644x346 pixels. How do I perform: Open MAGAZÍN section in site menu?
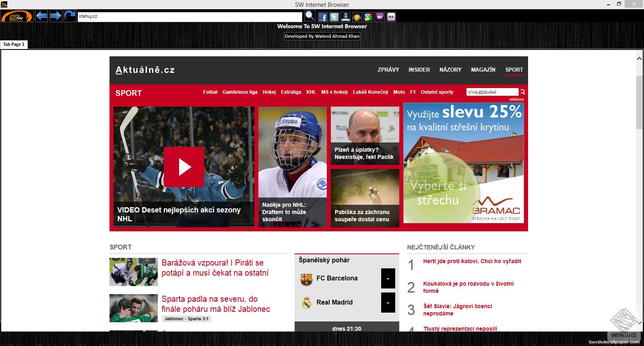pyautogui.click(x=483, y=70)
